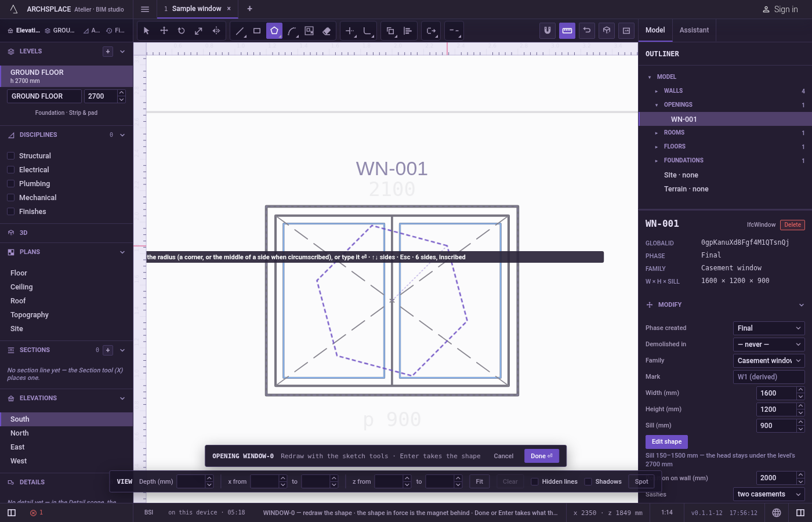The height and width of the screenshot is (522, 812).
Task: Select the Model tab
Action: pos(655,30)
